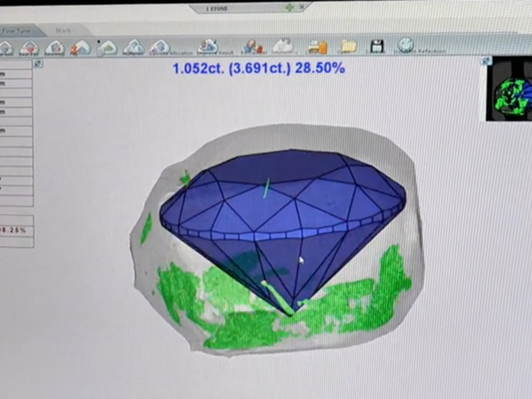This screenshot has height=399, width=532.
Task: Expand the left panel with corner icon
Action: click(37, 63)
